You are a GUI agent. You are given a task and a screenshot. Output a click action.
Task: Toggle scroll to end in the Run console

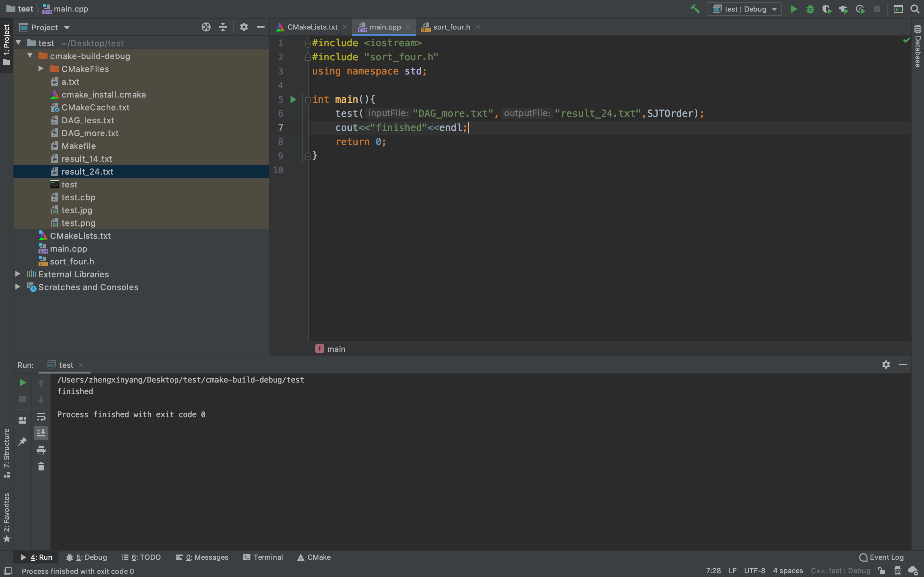click(41, 433)
